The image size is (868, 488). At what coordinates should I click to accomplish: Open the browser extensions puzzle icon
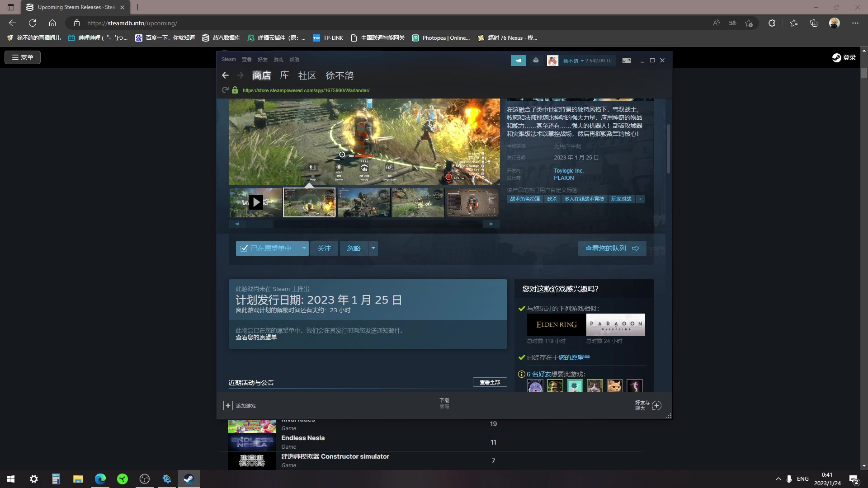pyautogui.click(x=772, y=23)
